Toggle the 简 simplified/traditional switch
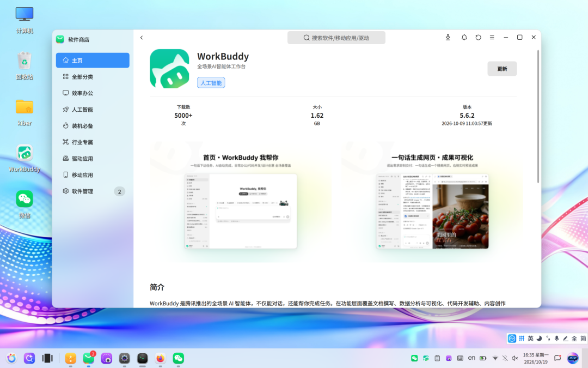Screen dimensions: 588x368 click(583, 339)
